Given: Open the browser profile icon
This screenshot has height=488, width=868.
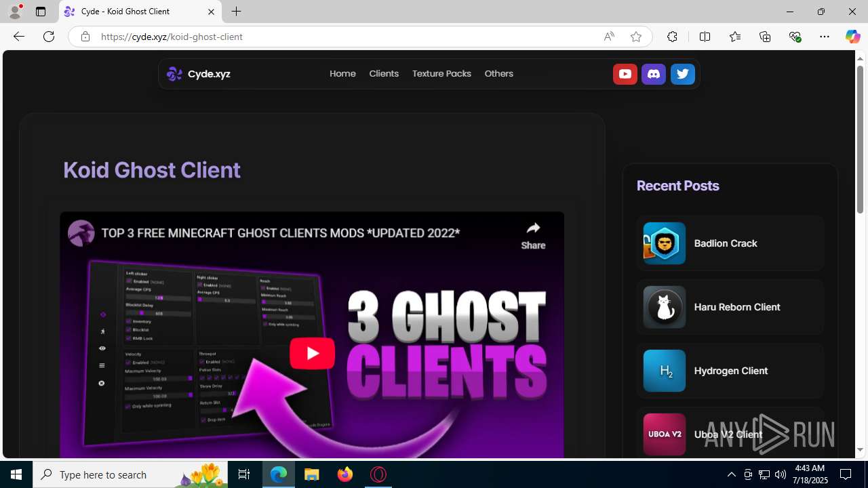Looking at the screenshot, I should pyautogui.click(x=15, y=12).
